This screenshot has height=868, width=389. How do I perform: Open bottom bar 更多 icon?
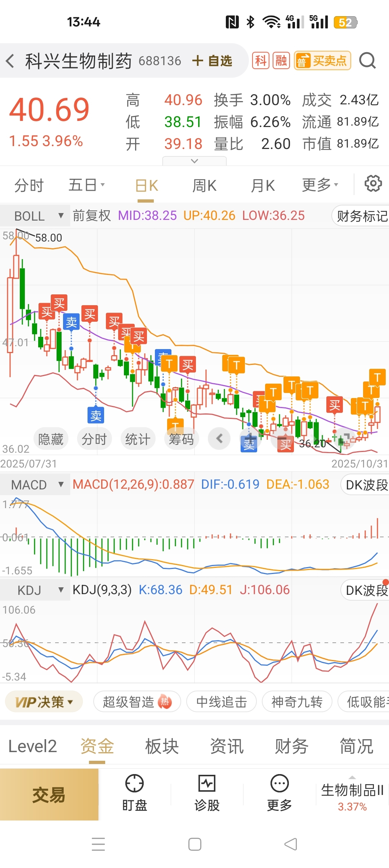[280, 793]
